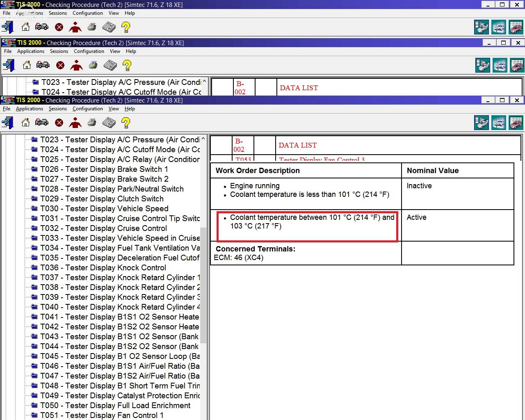
Task: Open Applications menu in front window
Action: [x=30, y=109]
